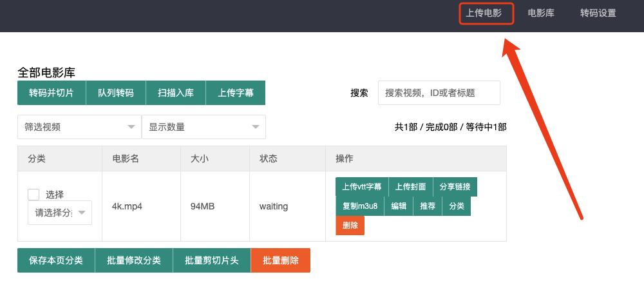The image size is (644, 299).
Task: Tick the 选择 checkbox for 4k.mp4
Action: click(34, 195)
